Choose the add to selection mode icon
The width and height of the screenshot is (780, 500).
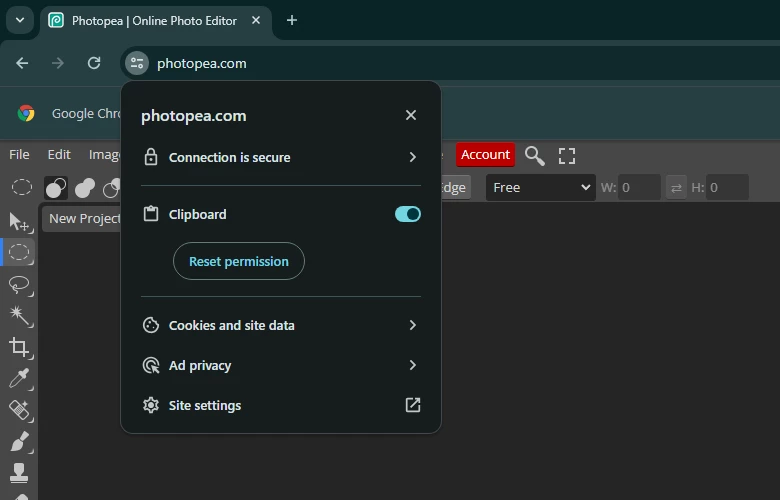pos(85,188)
